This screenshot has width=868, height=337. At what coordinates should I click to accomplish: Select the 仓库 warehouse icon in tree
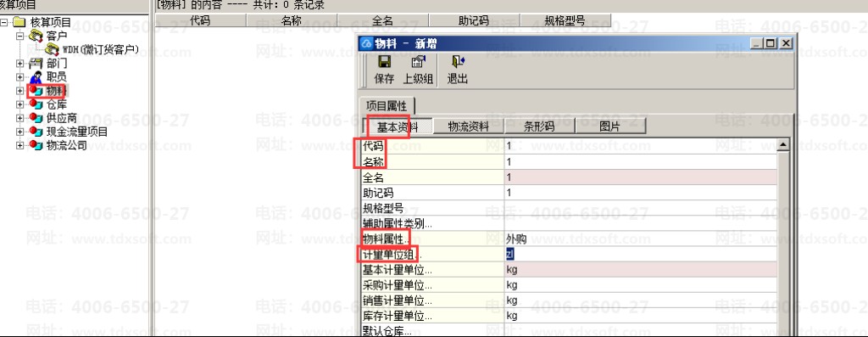point(36,104)
